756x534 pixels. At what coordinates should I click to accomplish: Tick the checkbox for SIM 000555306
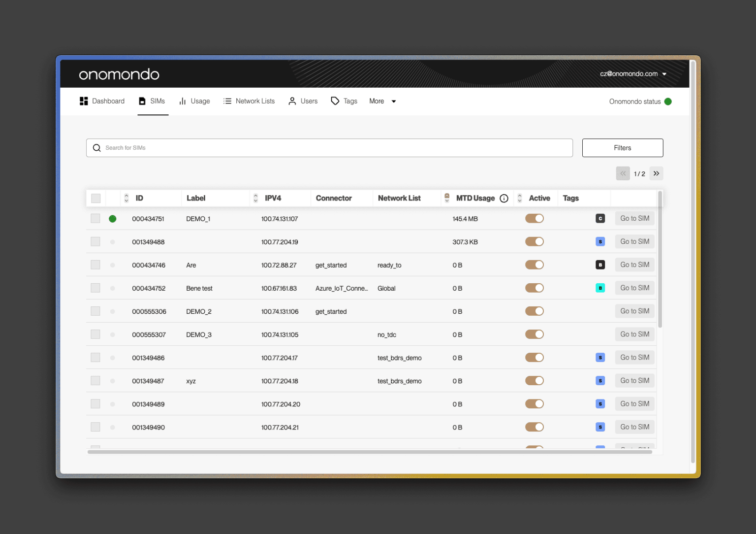pyautogui.click(x=95, y=311)
